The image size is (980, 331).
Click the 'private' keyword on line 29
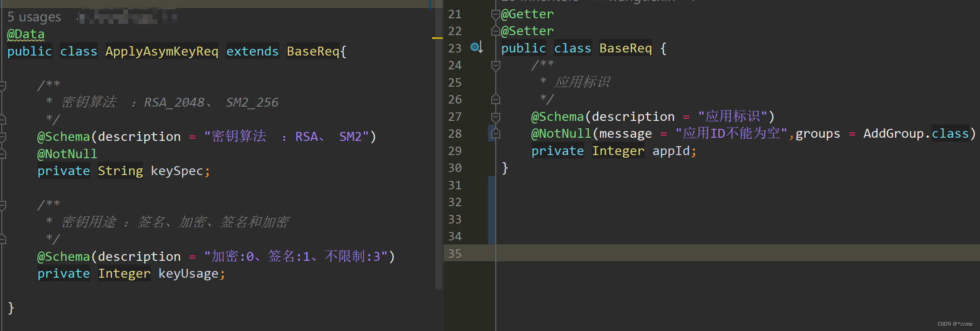558,151
